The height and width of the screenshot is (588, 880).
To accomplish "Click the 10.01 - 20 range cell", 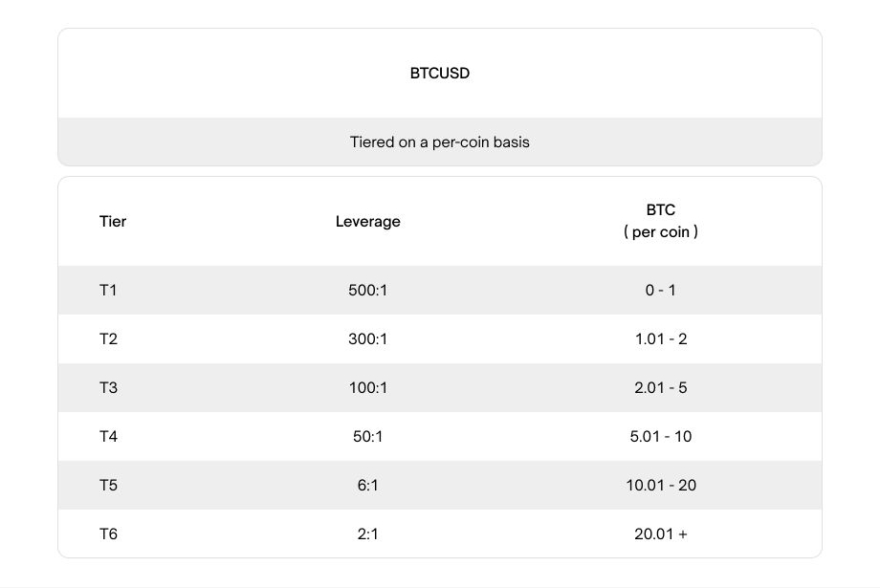I will click(x=661, y=486).
